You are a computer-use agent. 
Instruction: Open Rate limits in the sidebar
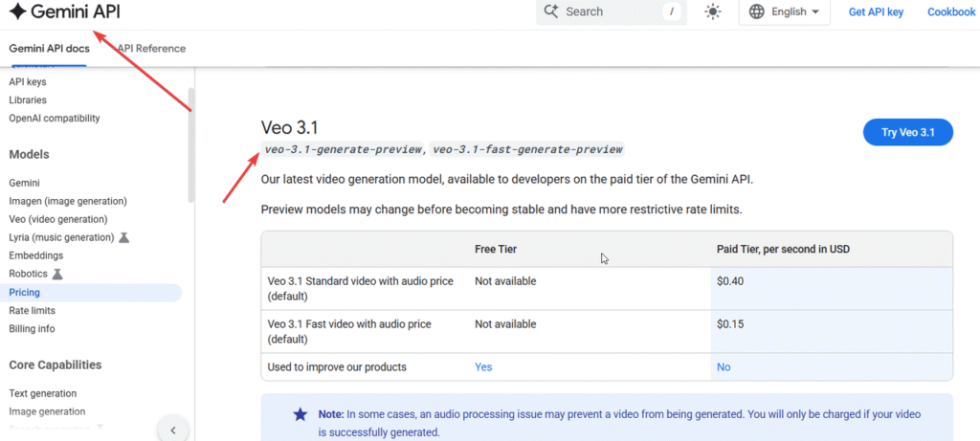(32, 311)
